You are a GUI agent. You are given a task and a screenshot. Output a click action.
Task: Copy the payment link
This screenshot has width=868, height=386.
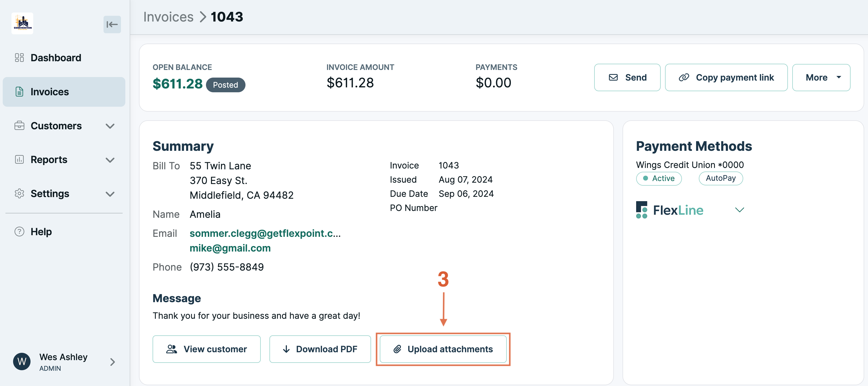[726, 77]
